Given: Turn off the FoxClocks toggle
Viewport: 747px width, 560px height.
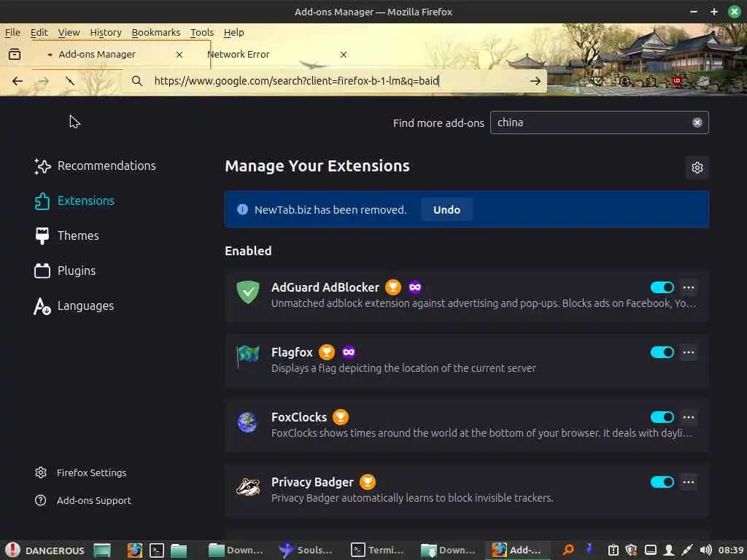Looking at the screenshot, I should coord(662,417).
